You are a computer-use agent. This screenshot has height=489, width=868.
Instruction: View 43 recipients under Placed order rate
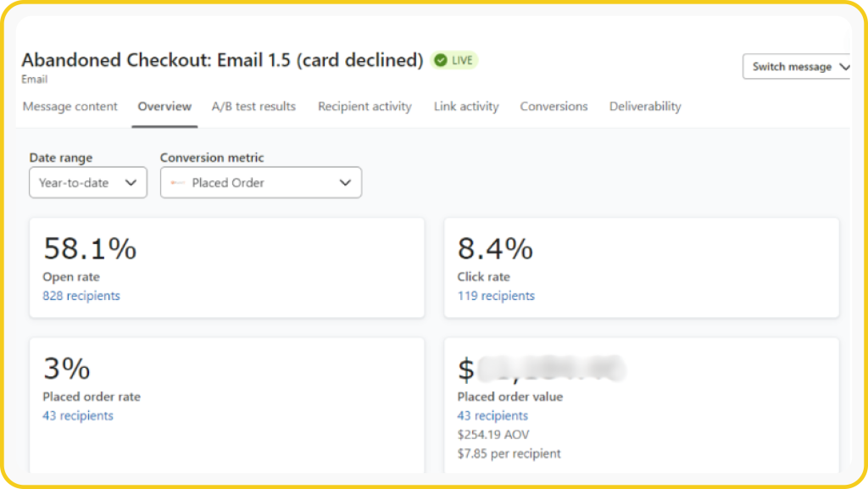[x=78, y=416]
